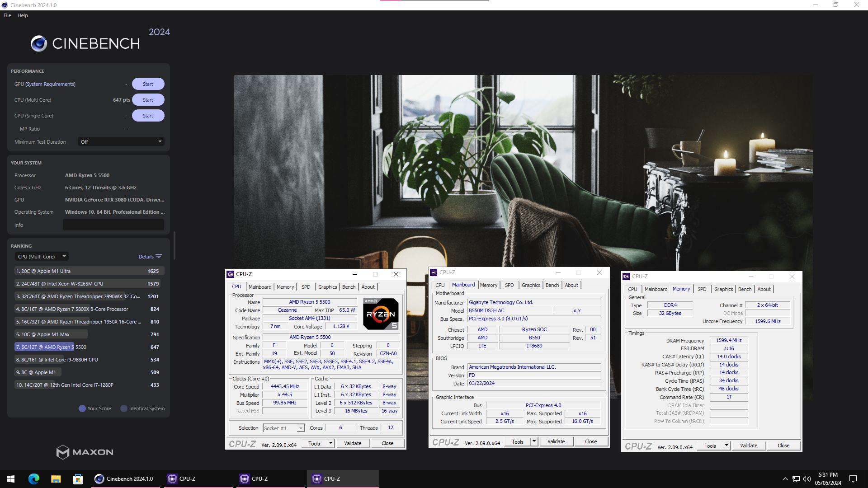868x488 pixels.
Task: Open the CPU (Multi Core) ranking dropdown
Action: [42, 257]
